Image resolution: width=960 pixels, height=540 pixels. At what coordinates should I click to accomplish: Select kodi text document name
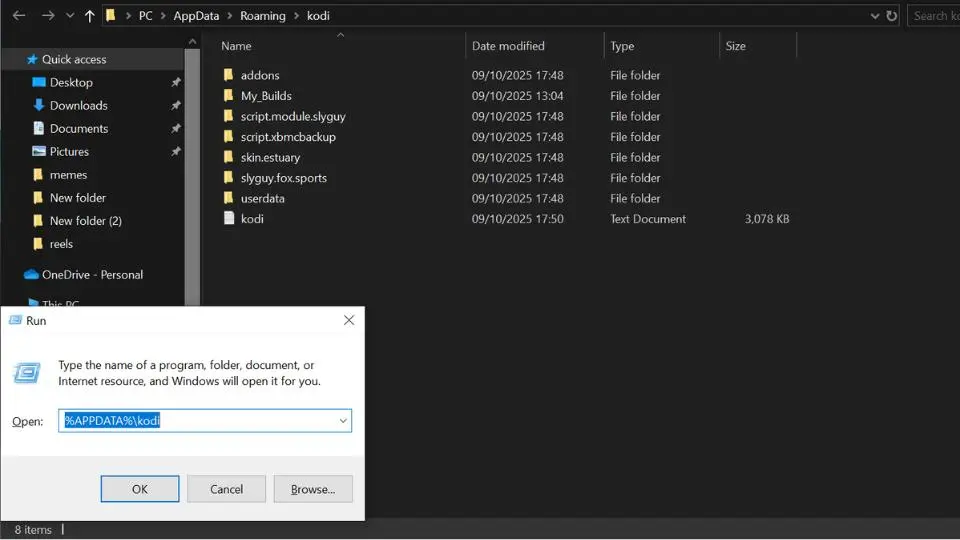click(x=252, y=219)
